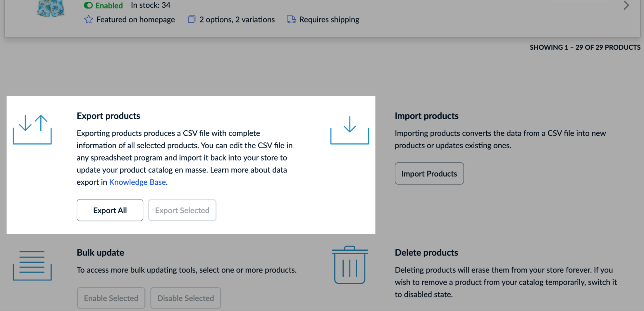644x311 pixels.
Task: Click the '2 options, 2 variations' label
Action: [237, 19]
